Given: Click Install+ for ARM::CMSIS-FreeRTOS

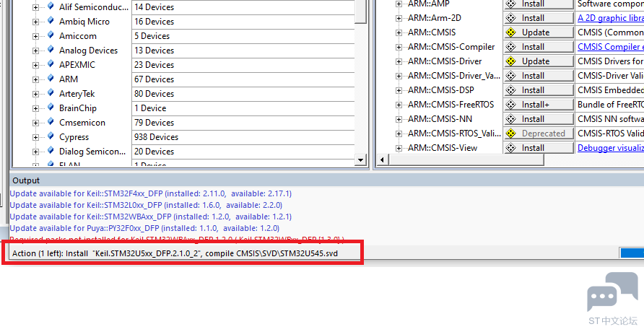Looking at the screenshot, I should tap(539, 105).
